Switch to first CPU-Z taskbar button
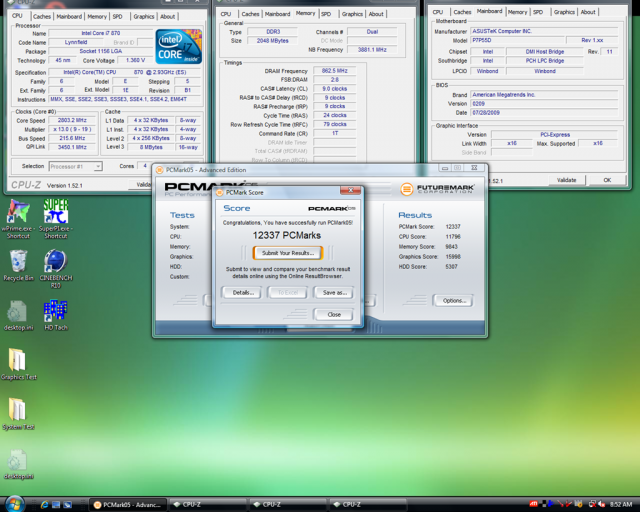The height and width of the screenshot is (512, 640). pyautogui.click(x=207, y=505)
